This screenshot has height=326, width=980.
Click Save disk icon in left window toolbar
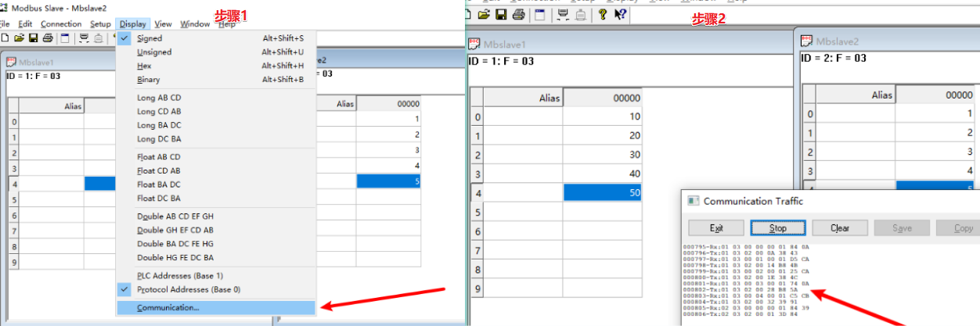pyautogui.click(x=33, y=38)
